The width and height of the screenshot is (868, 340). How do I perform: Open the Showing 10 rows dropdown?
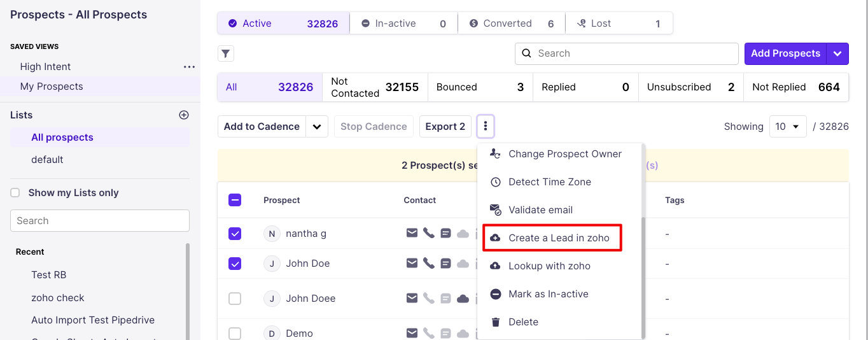tap(788, 127)
